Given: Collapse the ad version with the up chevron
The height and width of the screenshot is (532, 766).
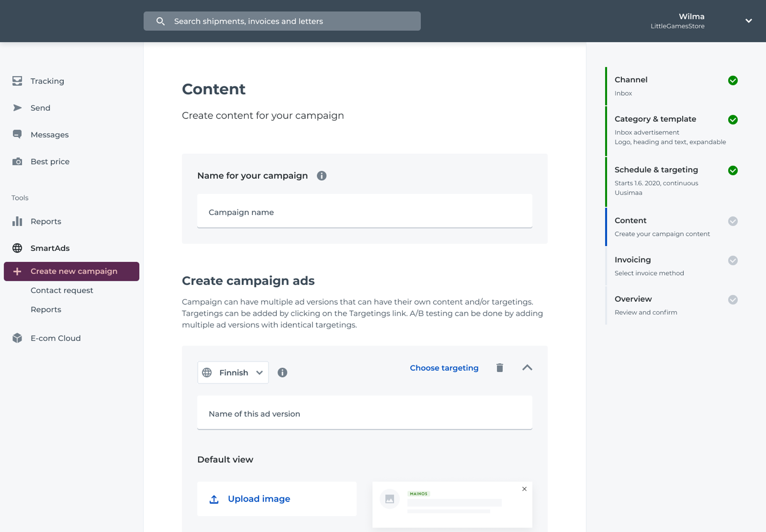Looking at the screenshot, I should (x=527, y=368).
